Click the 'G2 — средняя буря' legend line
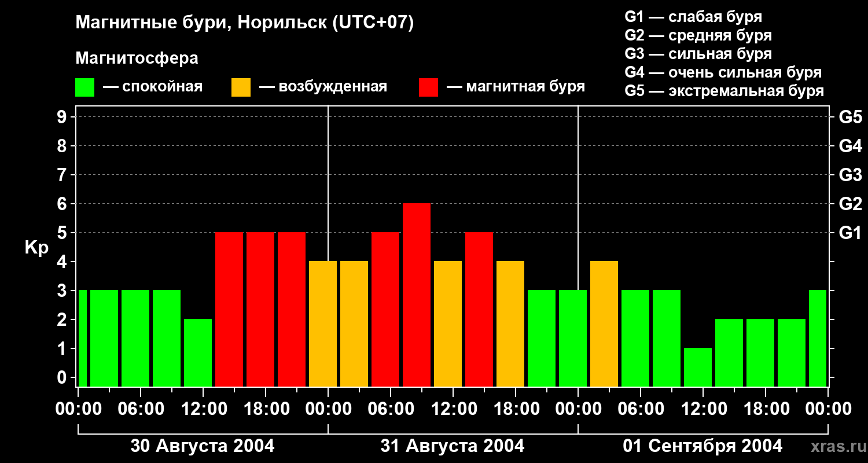Image resolution: width=868 pixels, height=463 pixels. tap(698, 35)
